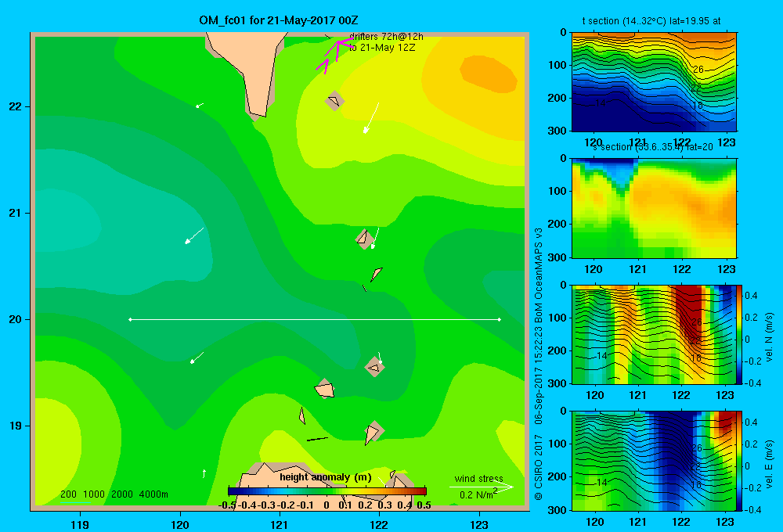Click the long wind arrow near 122E 22N
The height and width of the screenshot is (532, 783).
[371, 118]
